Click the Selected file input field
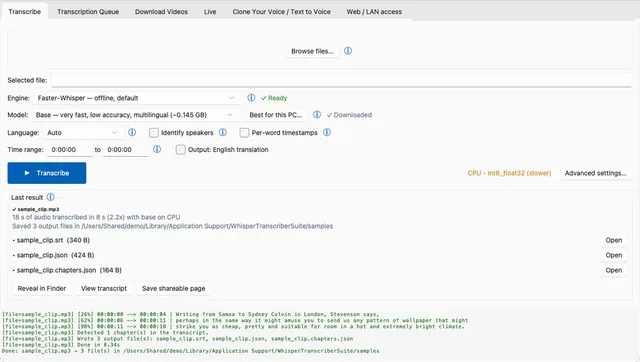 click(x=341, y=80)
